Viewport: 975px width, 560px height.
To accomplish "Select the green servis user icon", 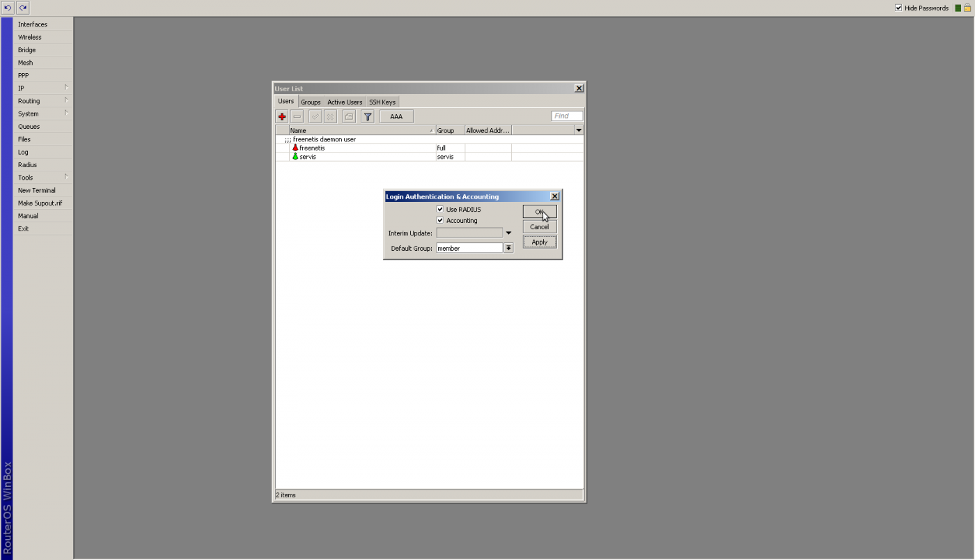I will click(295, 157).
